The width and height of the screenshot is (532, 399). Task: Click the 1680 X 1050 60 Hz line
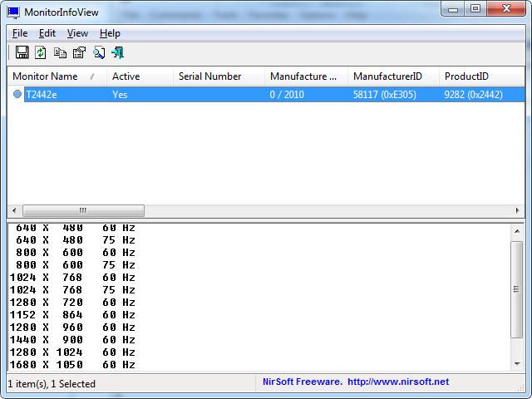pyautogui.click(x=72, y=364)
